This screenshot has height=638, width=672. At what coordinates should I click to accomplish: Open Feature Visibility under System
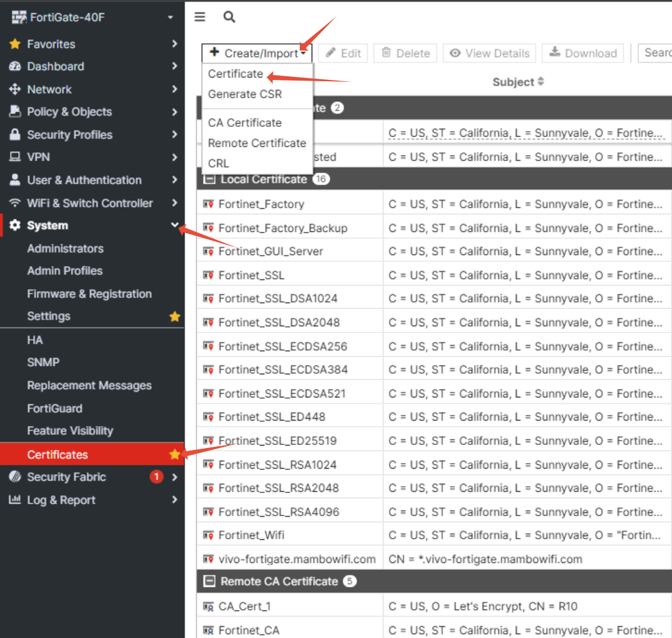(x=70, y=431)
